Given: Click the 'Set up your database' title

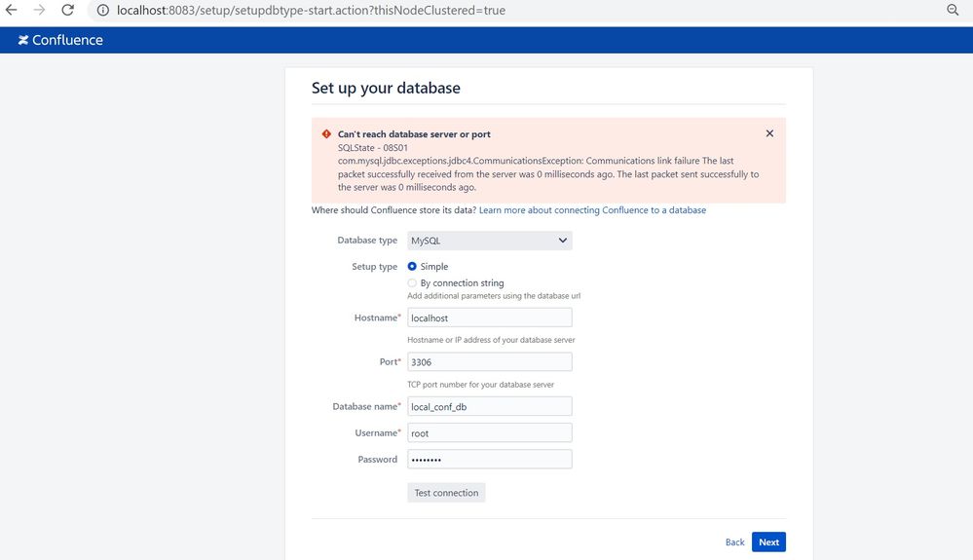Looking at the screenshot, I should (x=386, y=88).
